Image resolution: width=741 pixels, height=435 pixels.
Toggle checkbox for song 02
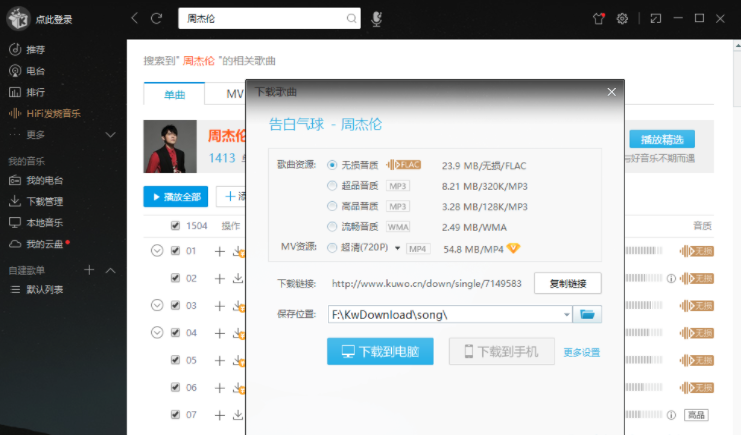175,278
